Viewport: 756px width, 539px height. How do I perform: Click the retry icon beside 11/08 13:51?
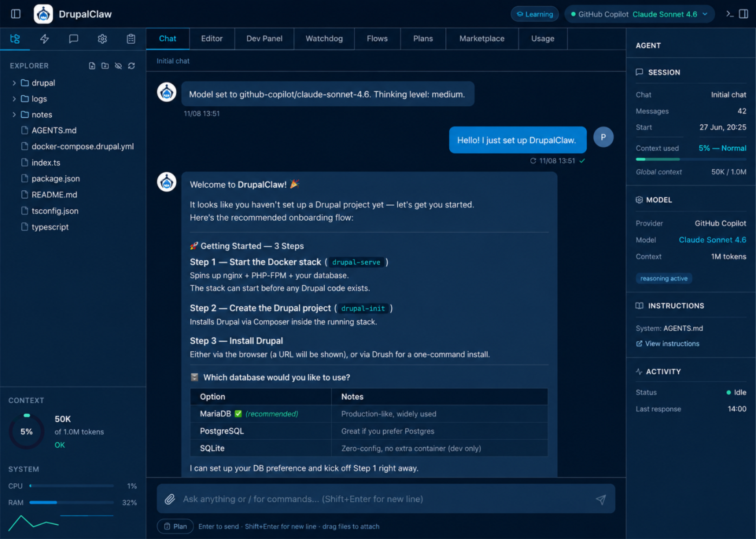(533, 161)
